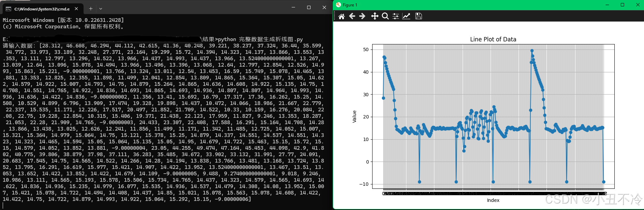This screenshot has height=210, width=644.
Task: Click the 'Value' y-axis label
Action: [354, 116]
